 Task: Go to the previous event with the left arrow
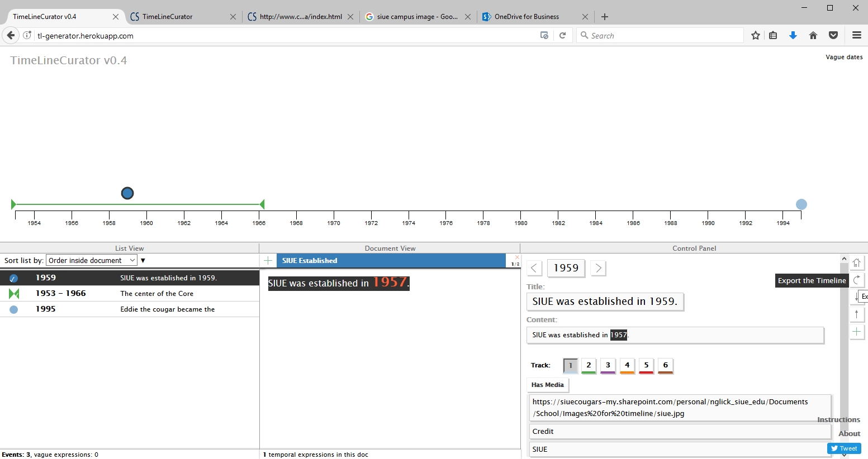(534, 268)
